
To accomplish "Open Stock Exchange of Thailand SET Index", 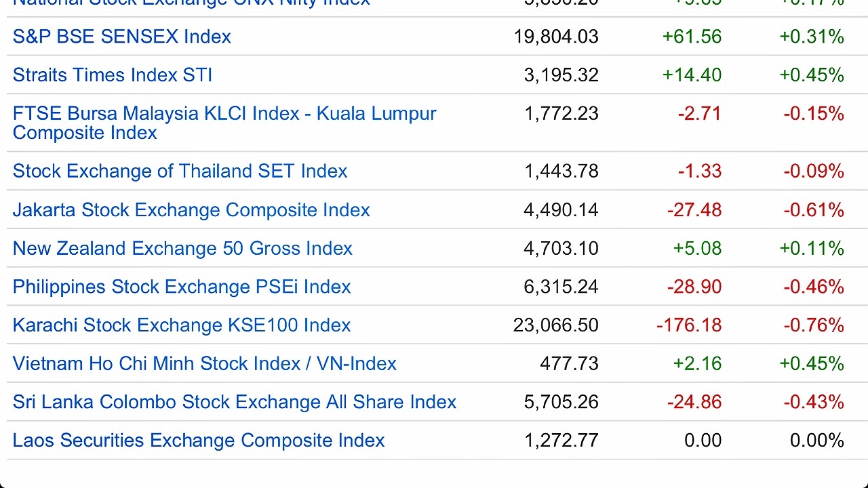I will click(x=180, y=171).
